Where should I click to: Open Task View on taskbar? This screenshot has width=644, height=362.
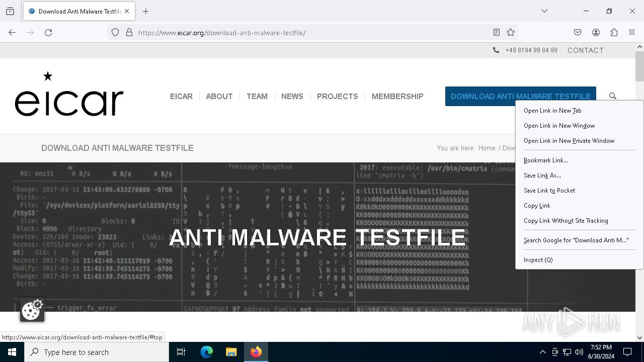(x=181, y=352)
